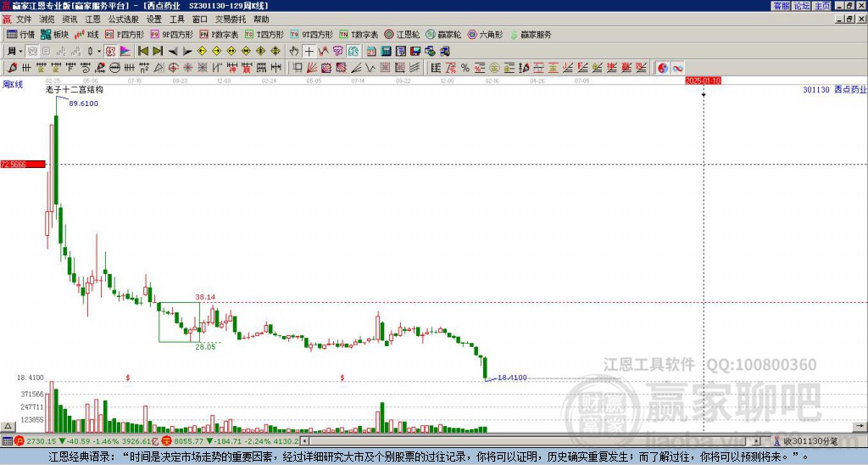Open 赢家服务 service with dollar icon
868x465 pixels.
pos(531,34)
